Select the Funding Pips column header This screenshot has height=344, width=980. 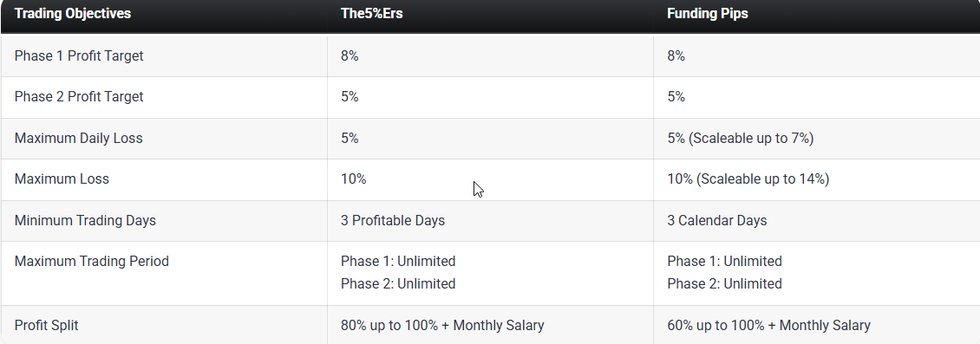tap(707, 14)
